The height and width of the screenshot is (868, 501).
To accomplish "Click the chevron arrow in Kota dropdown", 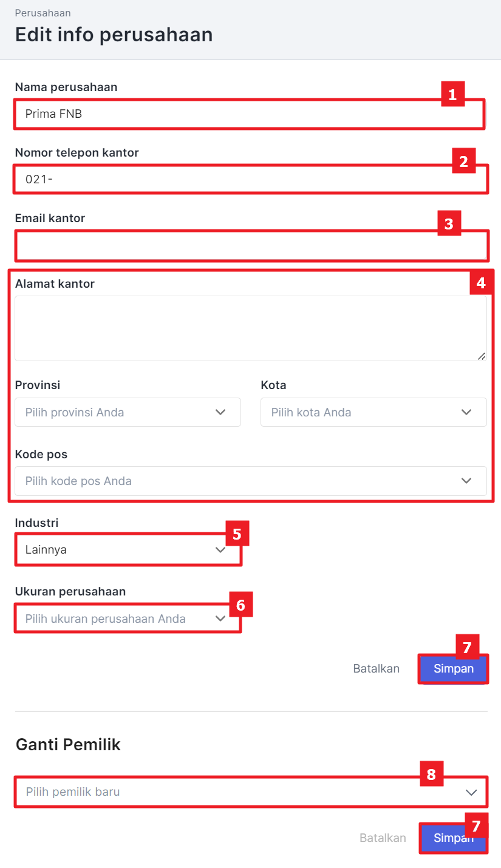I will click(x=466, y=413).
